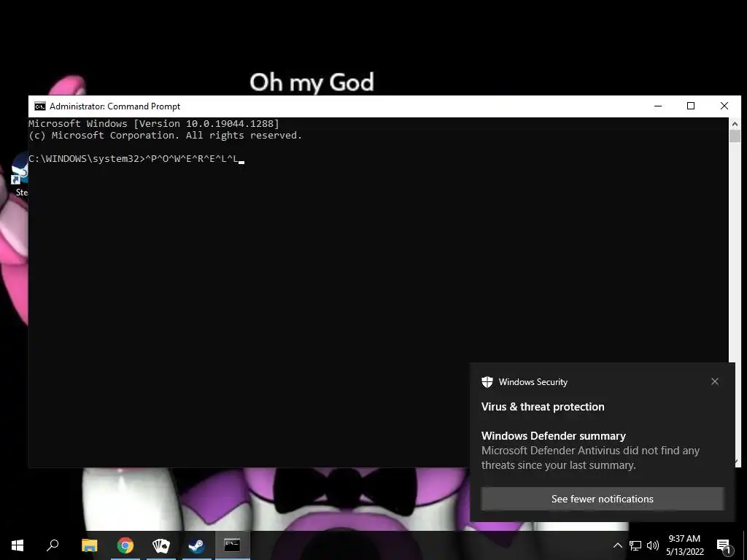Close the Administrator Command Prompt window
747x560 pixels.
coord(724,106)
